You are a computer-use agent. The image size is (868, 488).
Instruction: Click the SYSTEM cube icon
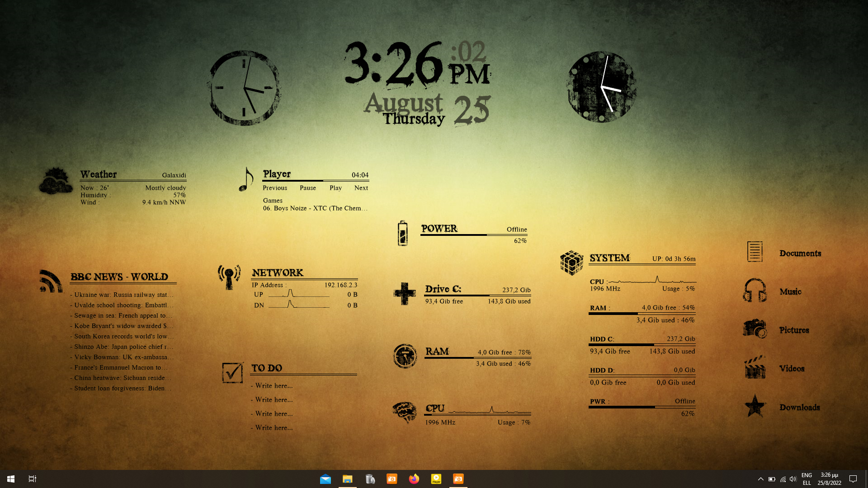[571, 262]
